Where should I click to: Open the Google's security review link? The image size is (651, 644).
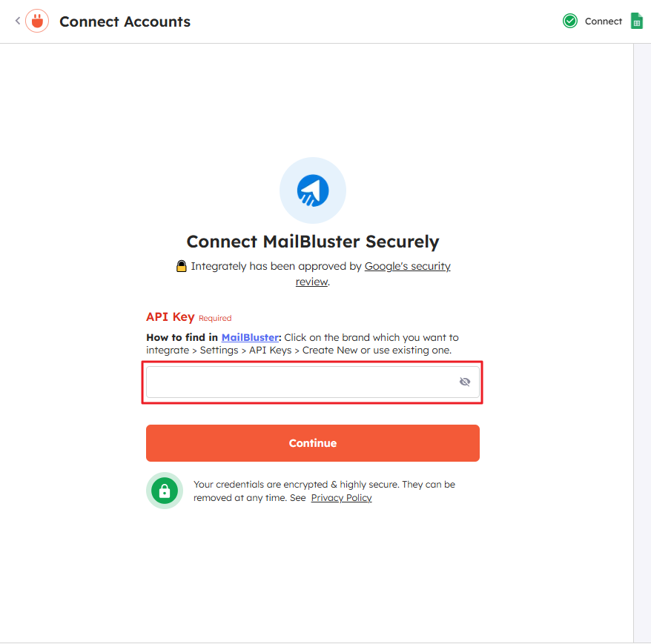click(x=407, y=265)
